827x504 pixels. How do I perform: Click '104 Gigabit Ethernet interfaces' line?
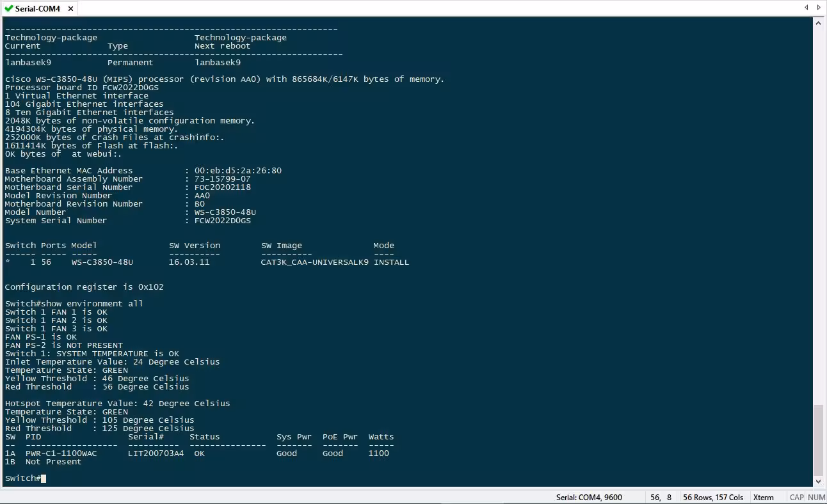(x=84, y=104)
